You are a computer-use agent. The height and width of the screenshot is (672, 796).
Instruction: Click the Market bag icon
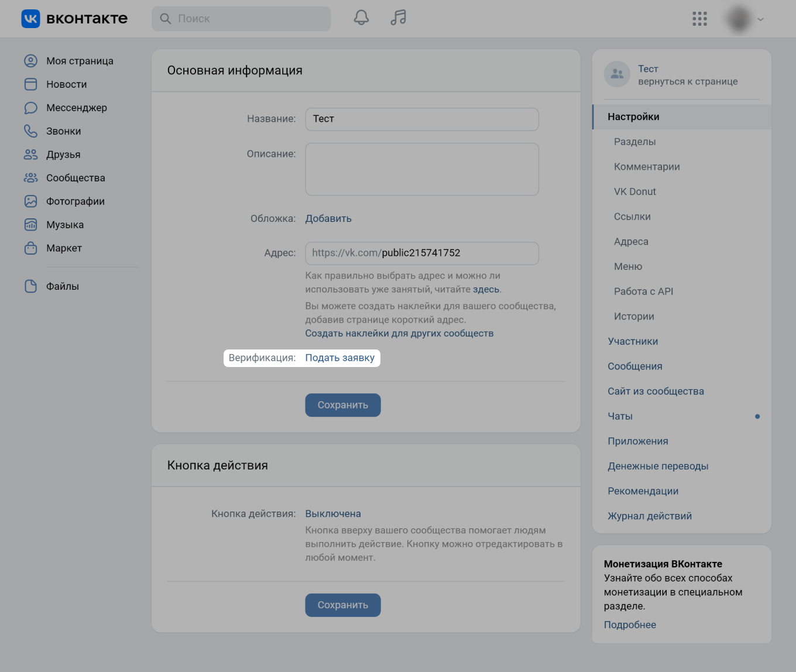click(30, 248)
